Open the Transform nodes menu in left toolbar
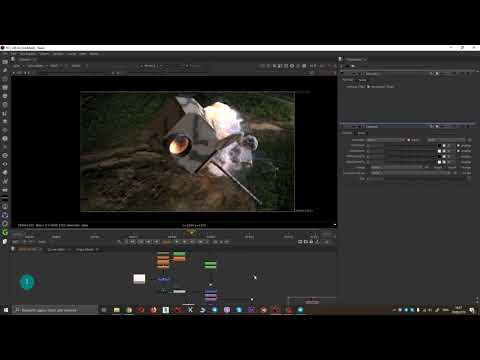Viewport: 480px width, 360px height. click(5, 130)
